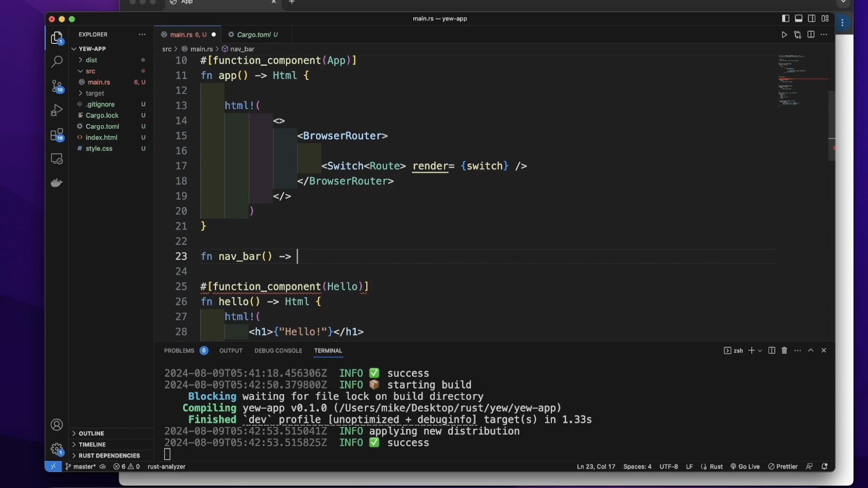Open Remote Explorer view icon
Viewport: 868px width, 488px height.
point(57,159)
